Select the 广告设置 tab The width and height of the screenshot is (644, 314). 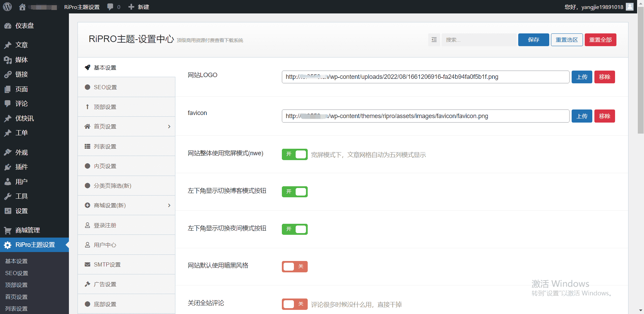point(126,284)
